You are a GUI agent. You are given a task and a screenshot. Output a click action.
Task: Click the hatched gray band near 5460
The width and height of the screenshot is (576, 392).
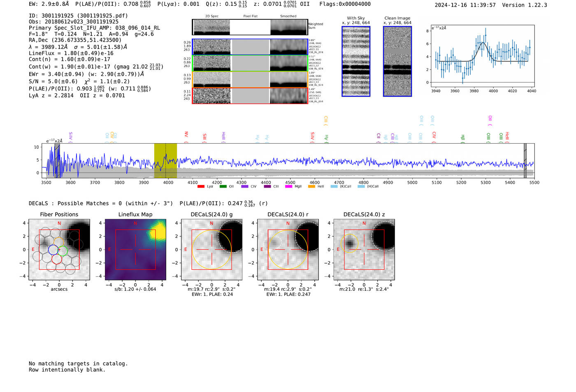[x=525, y=161]
